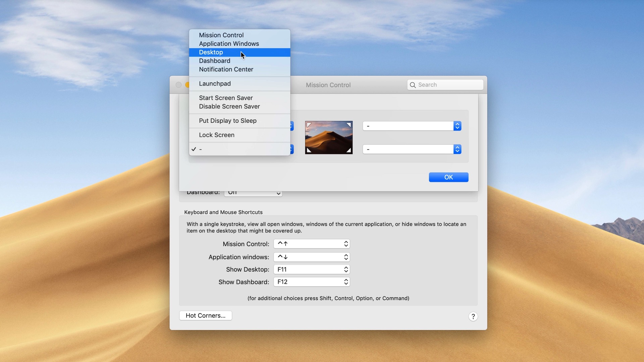The width and height of the screenshot is (644, 362).
Task: Click the top-right hot corner popup arrows
Action: coord(457,126)
